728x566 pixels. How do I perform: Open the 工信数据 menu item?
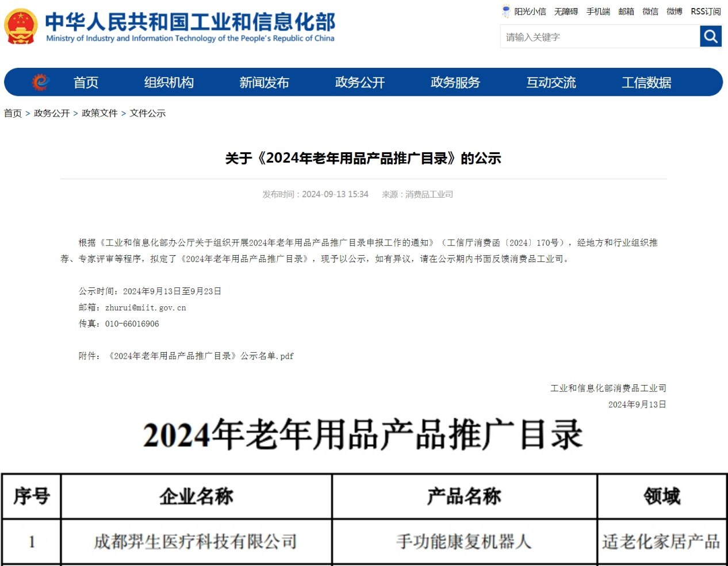(646, 82)
